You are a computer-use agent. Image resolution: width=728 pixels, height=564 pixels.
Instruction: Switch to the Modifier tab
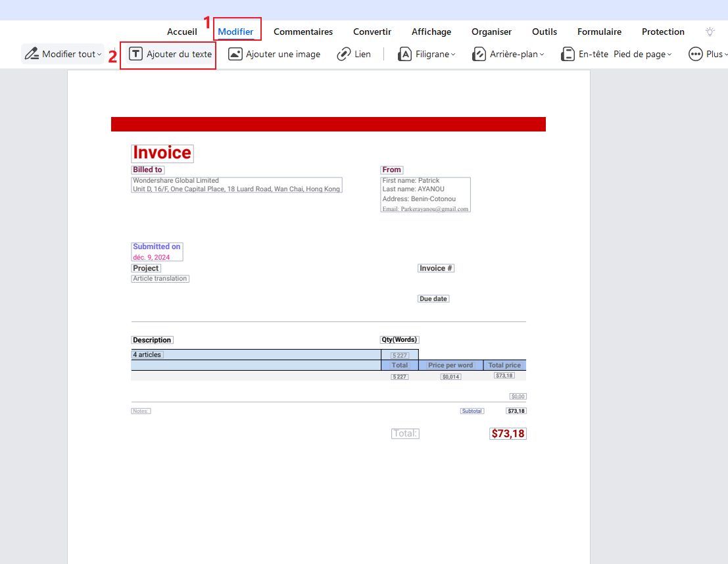click(x=235, y=32)
